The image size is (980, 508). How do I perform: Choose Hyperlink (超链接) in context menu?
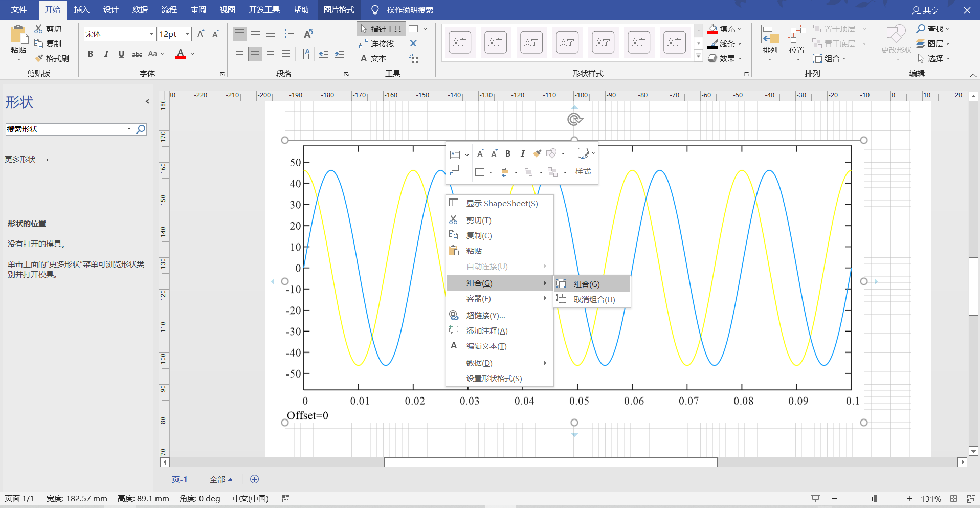(500, 315)
